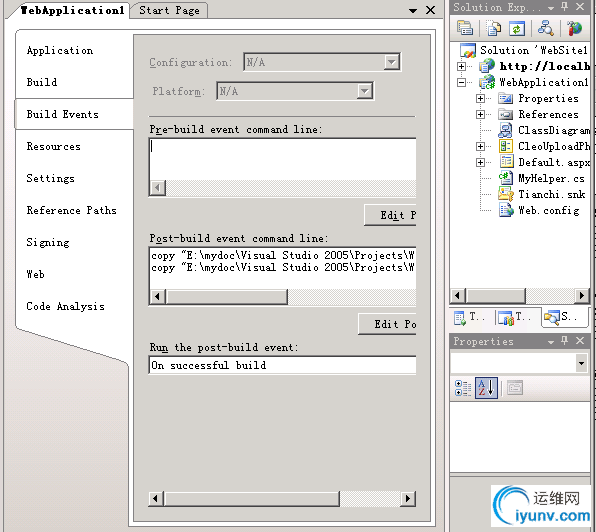This screenshot has height=532, width=596.
Task: Pin the Solution Explorer panel
Action: [564, 6]
